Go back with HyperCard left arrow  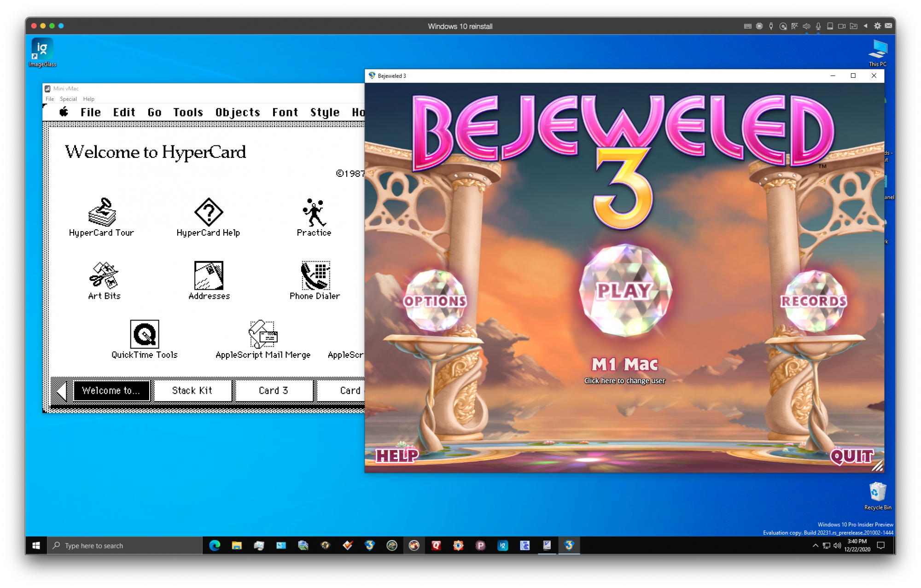62,390
